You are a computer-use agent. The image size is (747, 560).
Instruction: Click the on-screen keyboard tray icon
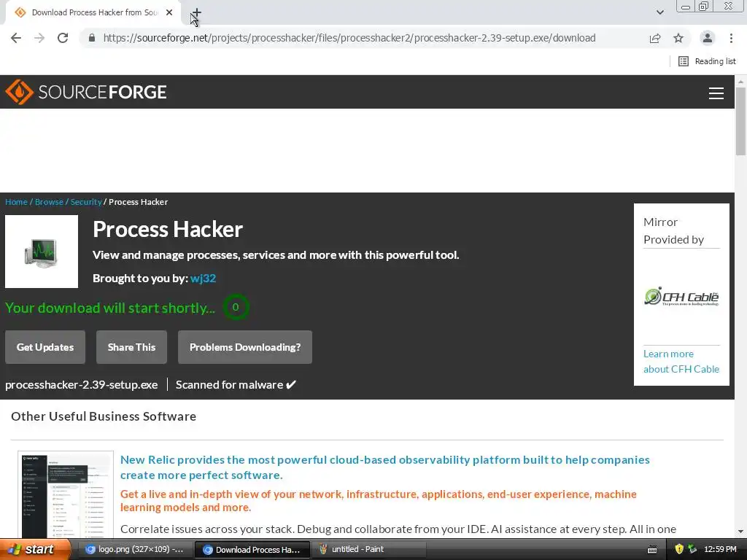pyautogui.click(x=652, y=550)
